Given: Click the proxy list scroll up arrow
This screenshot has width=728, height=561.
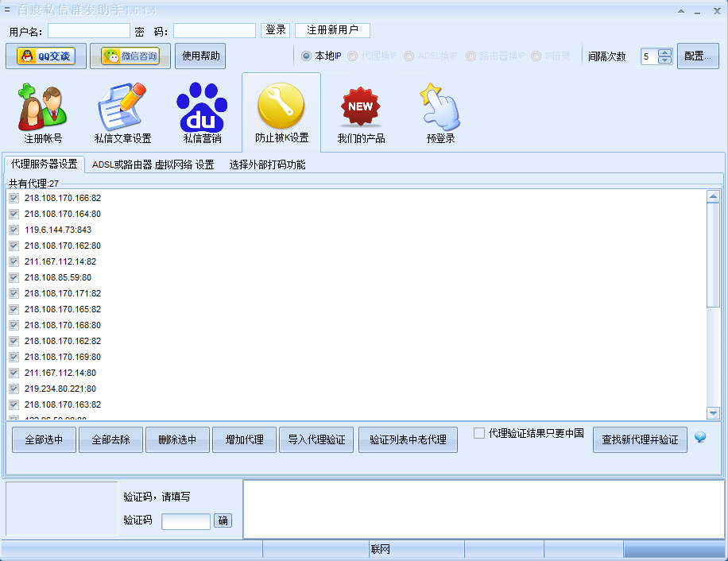Looking at the screenshot, I should pyautogui.click(x=713, y=196).
